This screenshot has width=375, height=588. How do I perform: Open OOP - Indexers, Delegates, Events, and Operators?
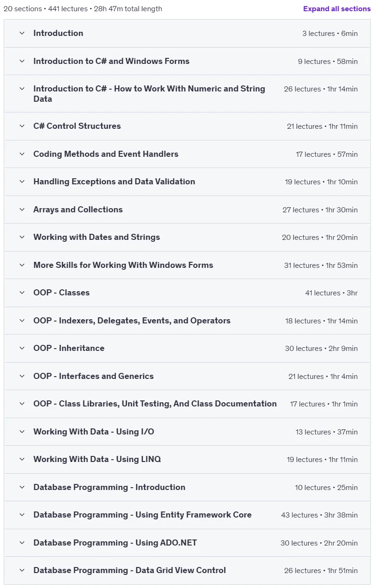point(187,321)
